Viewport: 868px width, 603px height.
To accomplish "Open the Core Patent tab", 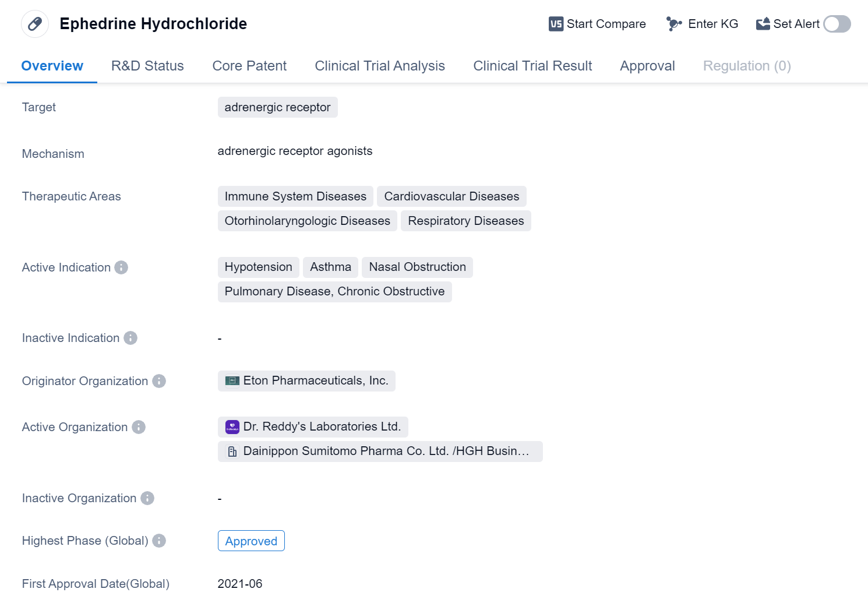I will pyautogui.click(x=249, y=66).
